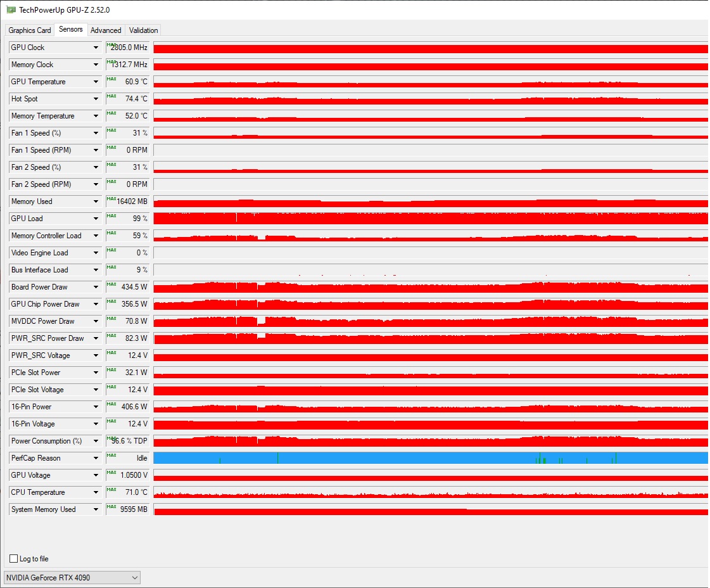The height and width of the screenshot is (588, 710).
Task: Click the System Memory Used value field
Action: (x=128, y=509)
